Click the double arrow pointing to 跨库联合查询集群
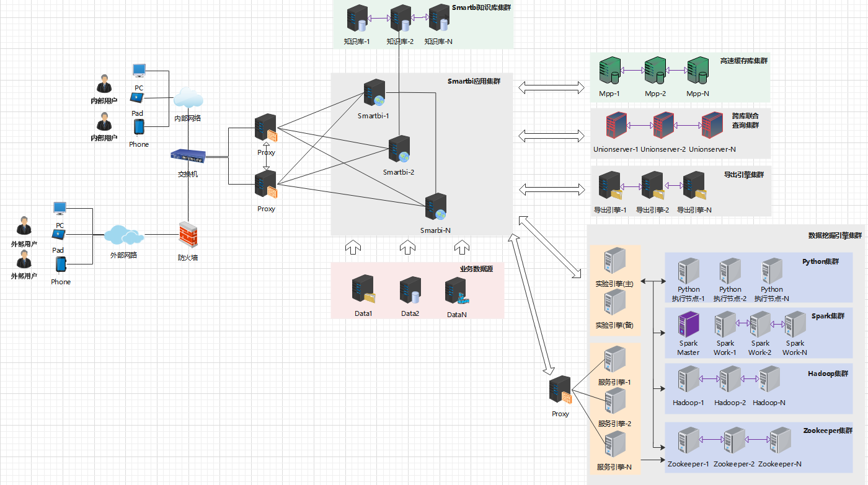Image resolution: width=868 pixels, height=485 pixels. pyautogui.click(x=552, y=136)
